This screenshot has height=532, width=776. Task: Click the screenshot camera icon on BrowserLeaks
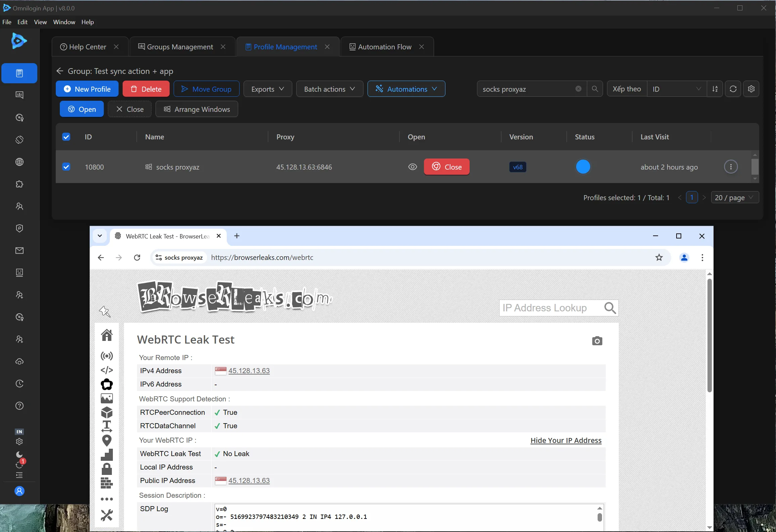[x=597, y=341]
